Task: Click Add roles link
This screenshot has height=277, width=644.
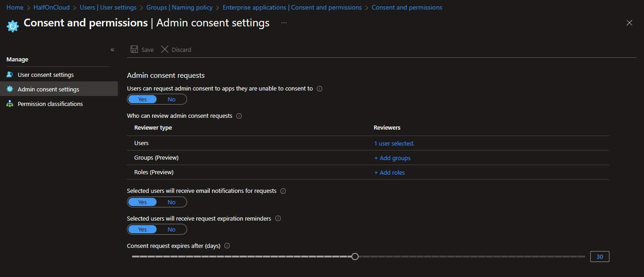Action: point(389,172)
